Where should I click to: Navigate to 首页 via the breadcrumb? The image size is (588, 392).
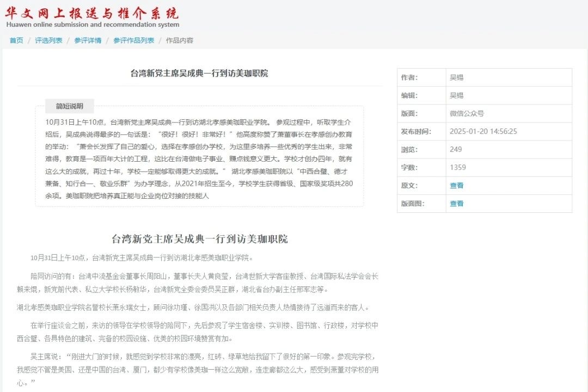click(x=16, y=40)
